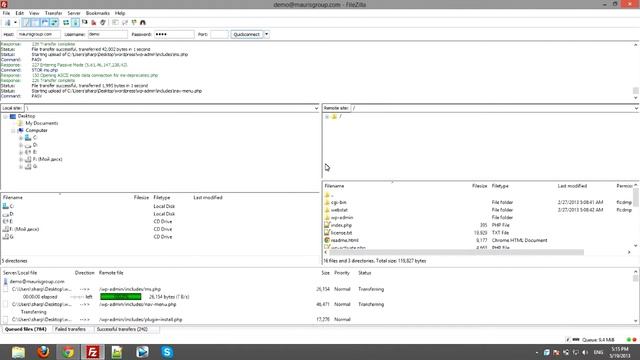Expand the G: drive in local tree
This screenshot has width=640, height=360.
[21, 167]
